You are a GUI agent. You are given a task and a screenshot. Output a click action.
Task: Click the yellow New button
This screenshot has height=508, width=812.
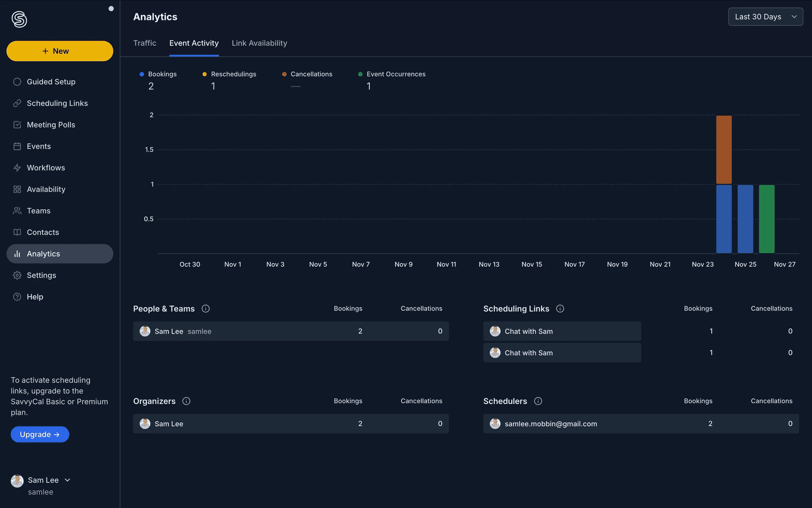60,51
